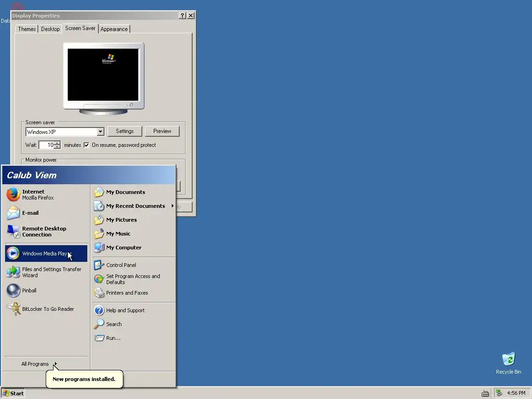Viewport: 532px width, 399px height.
Task: Open Set Program Access and Defaults
Action: coord(133,279)
